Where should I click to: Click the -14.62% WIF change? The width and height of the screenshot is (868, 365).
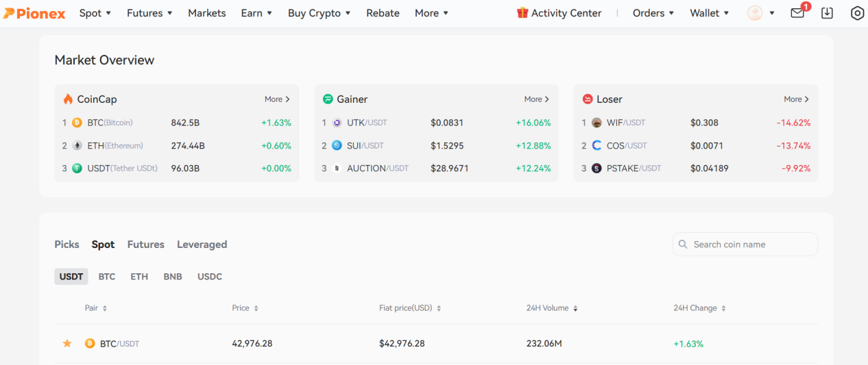[794, 123]
